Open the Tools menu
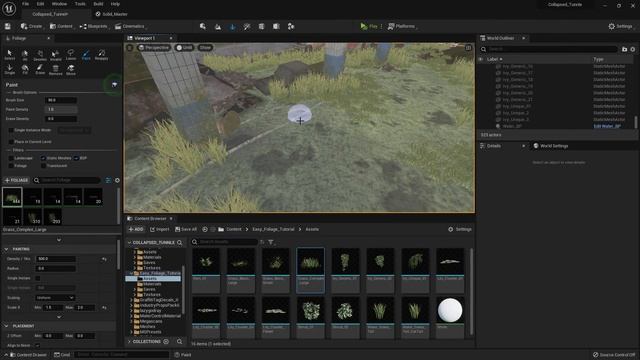 coord(80,4)
